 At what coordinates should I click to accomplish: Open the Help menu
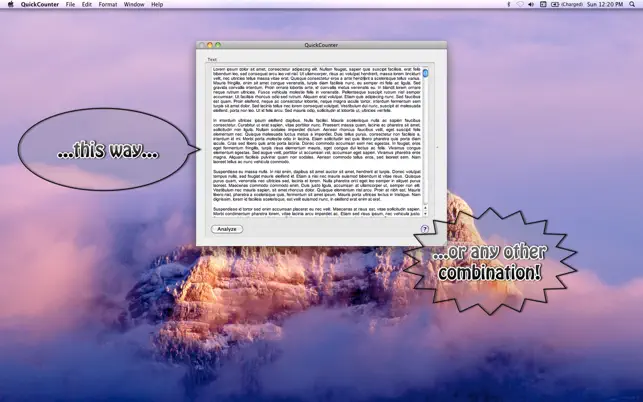coord(157,5)
